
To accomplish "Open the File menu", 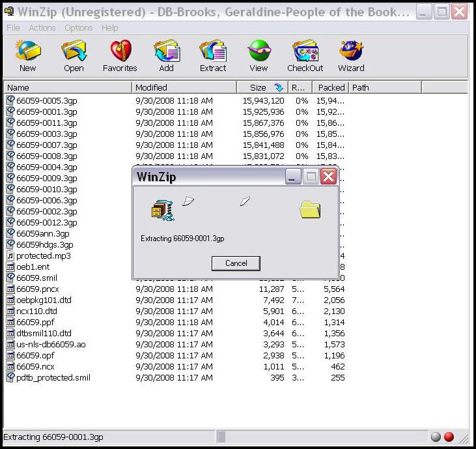I will click(x=13, y=28).
